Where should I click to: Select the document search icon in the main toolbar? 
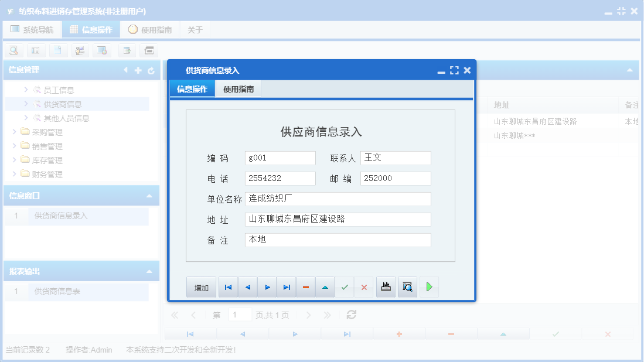(13, 50)
